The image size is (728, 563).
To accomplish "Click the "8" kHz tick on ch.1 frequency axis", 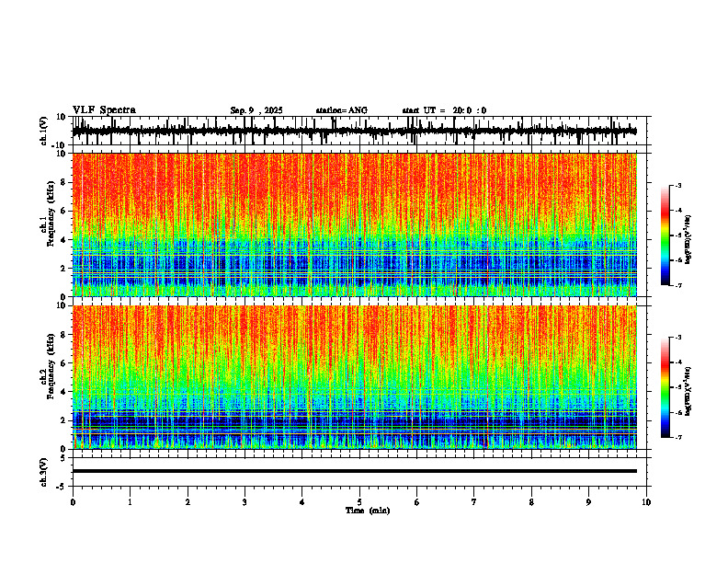I will (x=63, y=182).
